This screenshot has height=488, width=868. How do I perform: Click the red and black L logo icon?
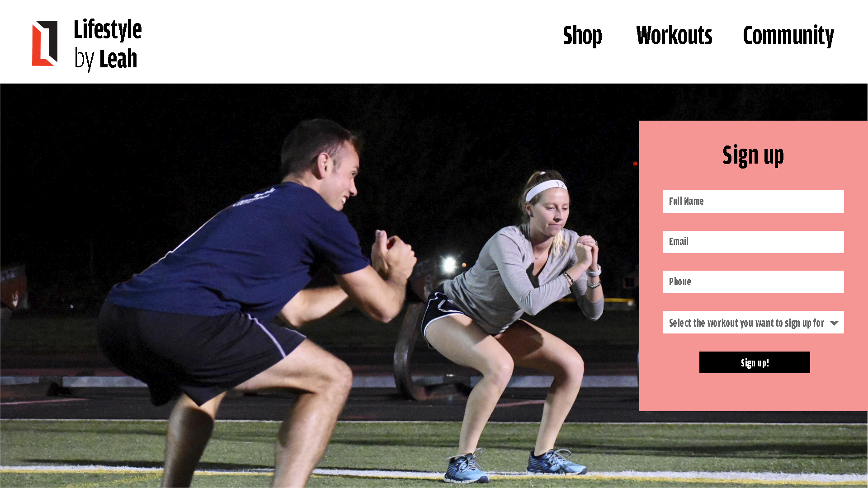[x=45, y=43]
